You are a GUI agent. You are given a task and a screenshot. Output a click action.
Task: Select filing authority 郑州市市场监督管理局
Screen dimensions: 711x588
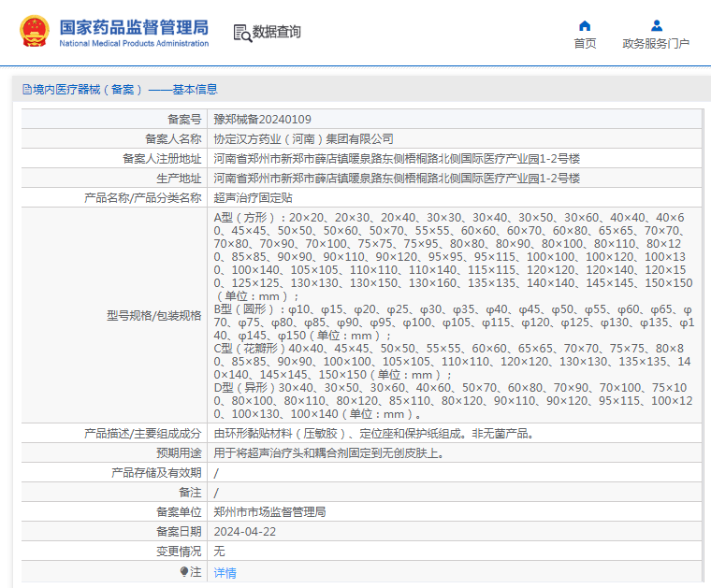[x=269, y=512]
